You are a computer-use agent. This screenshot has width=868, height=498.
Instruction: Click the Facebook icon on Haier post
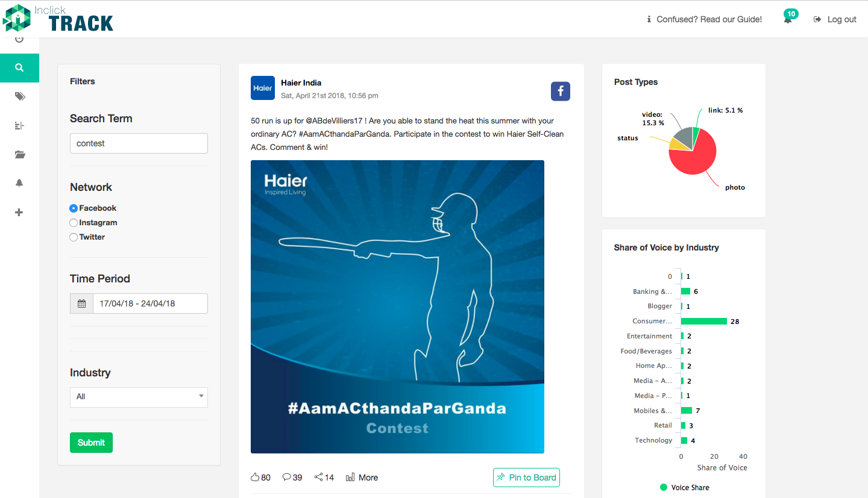[x=561, y=91]
